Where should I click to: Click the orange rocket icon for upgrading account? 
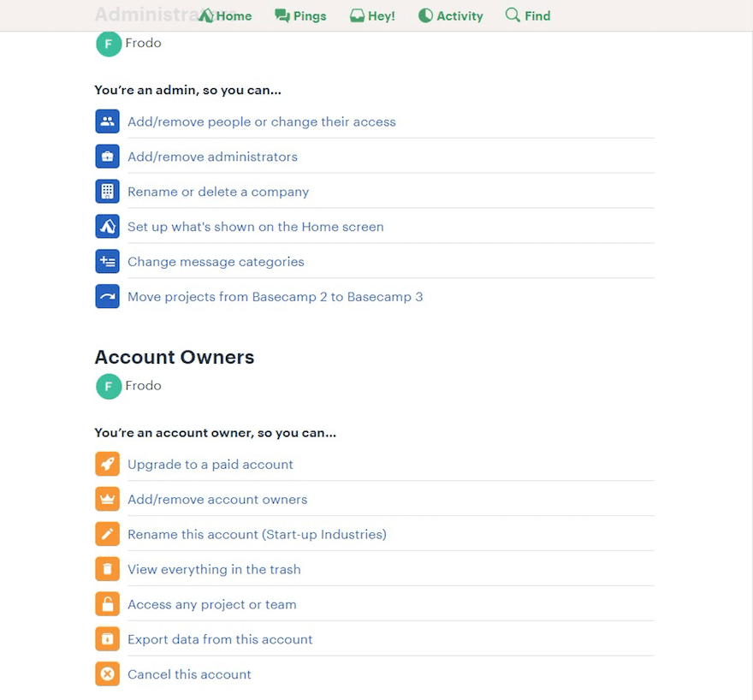(107, 465)
